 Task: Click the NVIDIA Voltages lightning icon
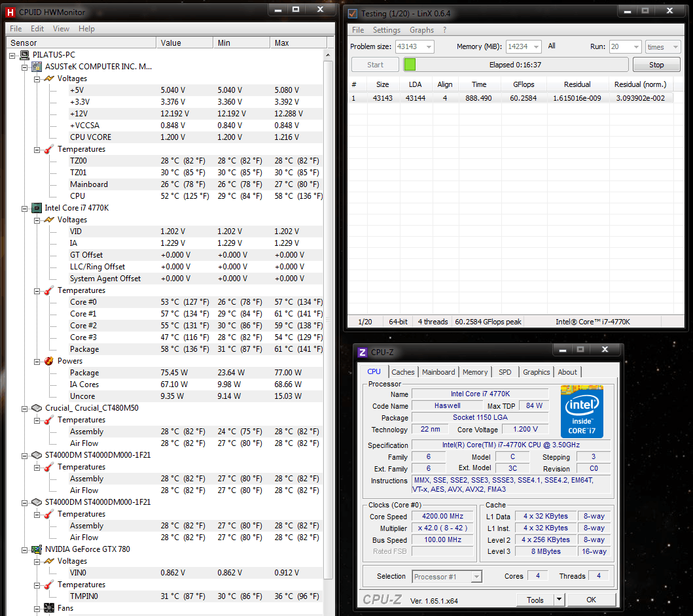click(x=49, y=561)
